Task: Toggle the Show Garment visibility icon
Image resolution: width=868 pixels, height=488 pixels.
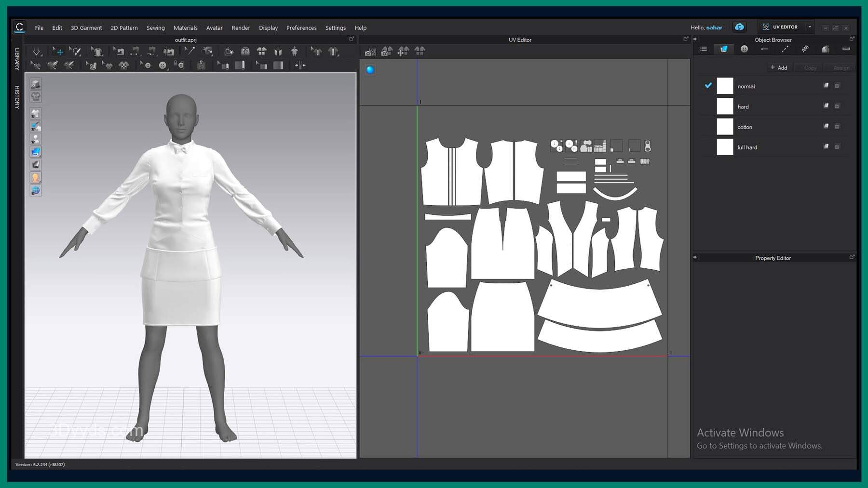Action: (x=35, y=113)
